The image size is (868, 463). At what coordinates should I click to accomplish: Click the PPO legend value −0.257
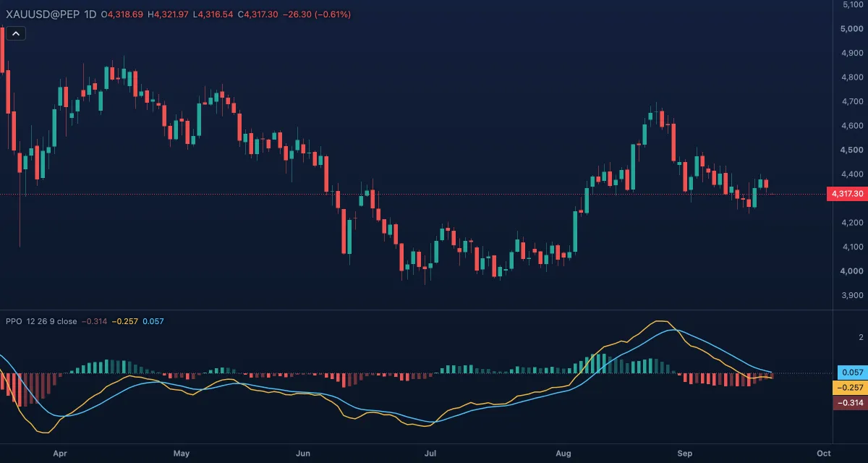tap(126, 321)
